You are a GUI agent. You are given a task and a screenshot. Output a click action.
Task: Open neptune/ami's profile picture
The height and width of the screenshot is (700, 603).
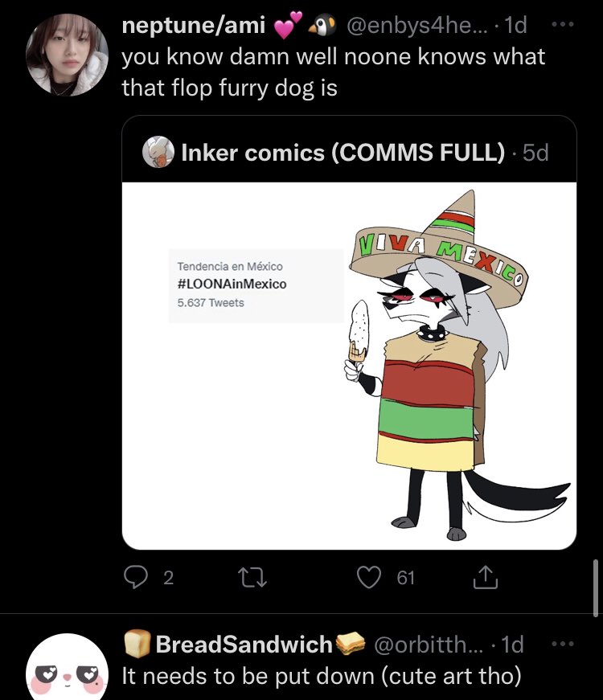[67, 55]
